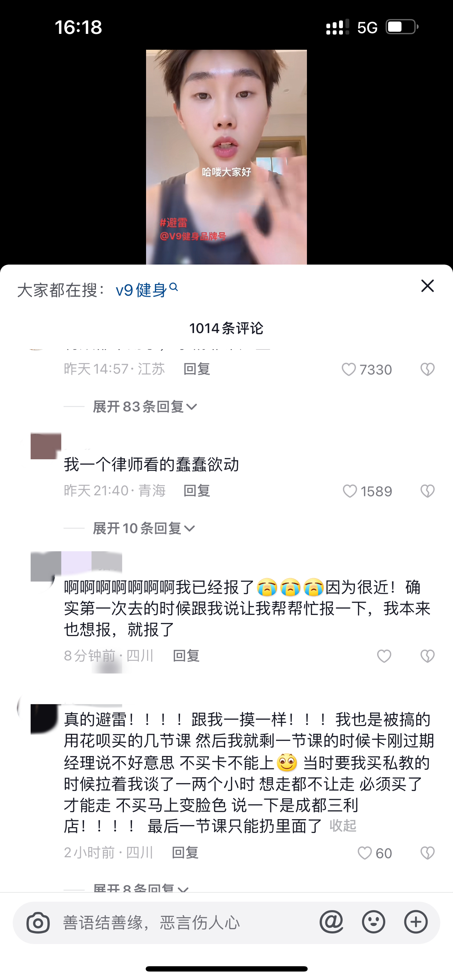Like the lawyer comment with 1589 likes
Image resolution: width=453 pixels, height=980 pixels.
pos(350,491)
